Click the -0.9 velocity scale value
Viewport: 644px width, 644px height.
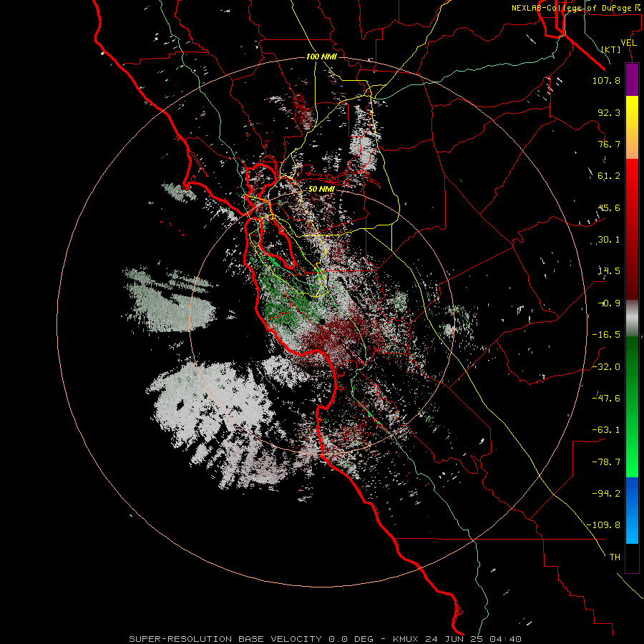(609, 303)
